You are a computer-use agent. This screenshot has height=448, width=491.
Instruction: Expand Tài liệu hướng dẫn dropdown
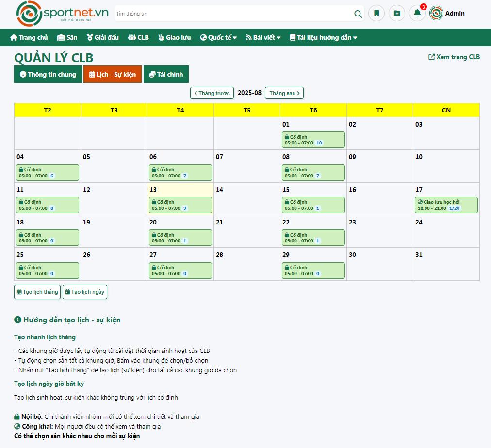[323, 37]
